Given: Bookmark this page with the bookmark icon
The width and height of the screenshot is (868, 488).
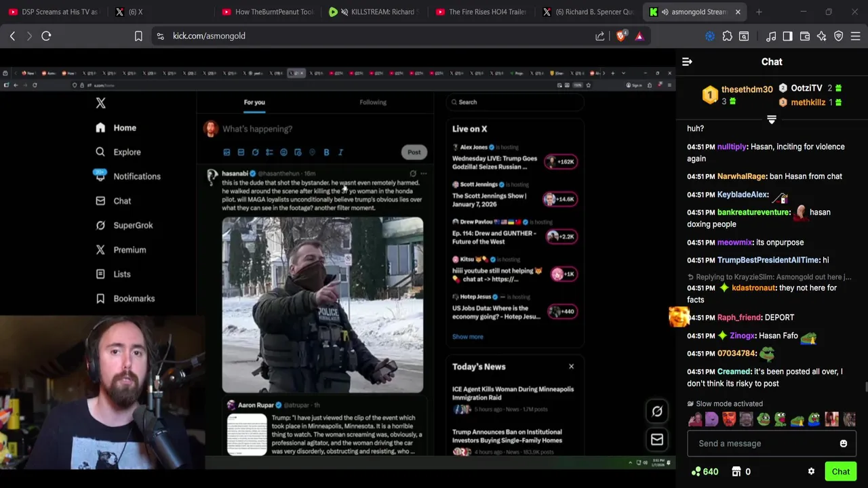Looking at the screenshot, I should [138, 36].
